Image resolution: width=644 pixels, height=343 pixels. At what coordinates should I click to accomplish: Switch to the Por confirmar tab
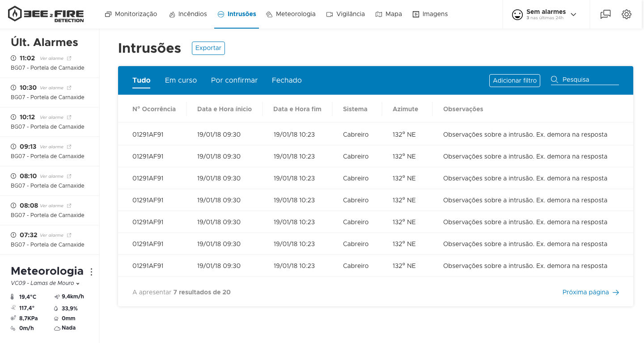pos(234,80)
